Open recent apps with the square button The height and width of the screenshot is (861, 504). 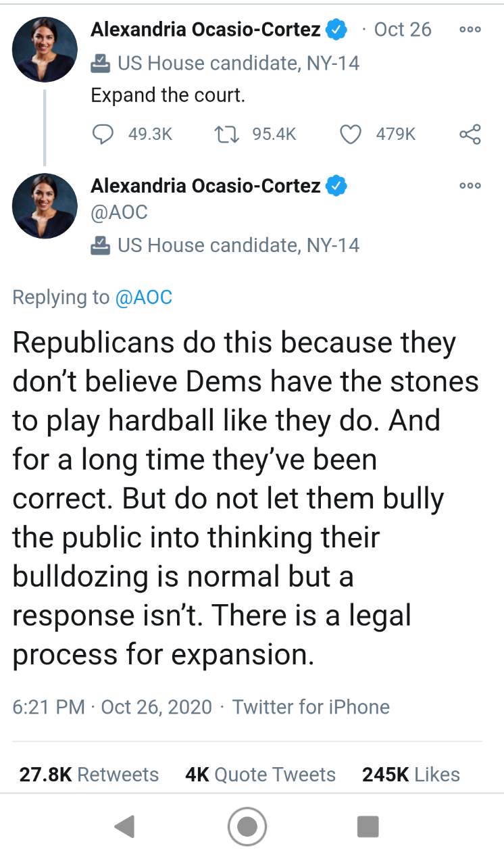(x=368, y=826)
